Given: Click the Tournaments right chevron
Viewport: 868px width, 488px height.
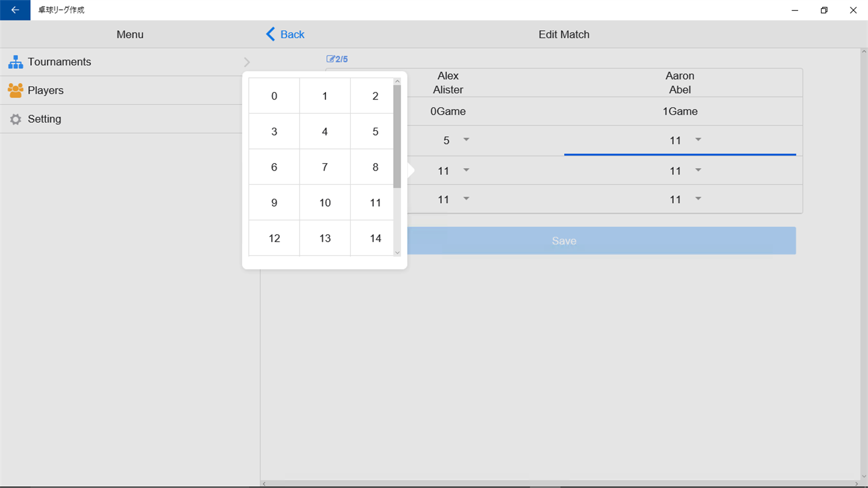Looking at the screenshot, I should (247, 62).
